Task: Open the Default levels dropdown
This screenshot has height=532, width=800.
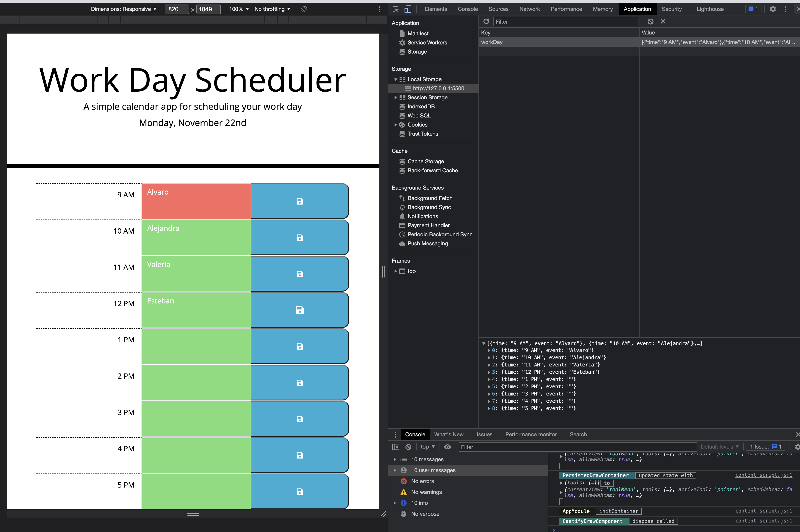Action: (719, 447)
